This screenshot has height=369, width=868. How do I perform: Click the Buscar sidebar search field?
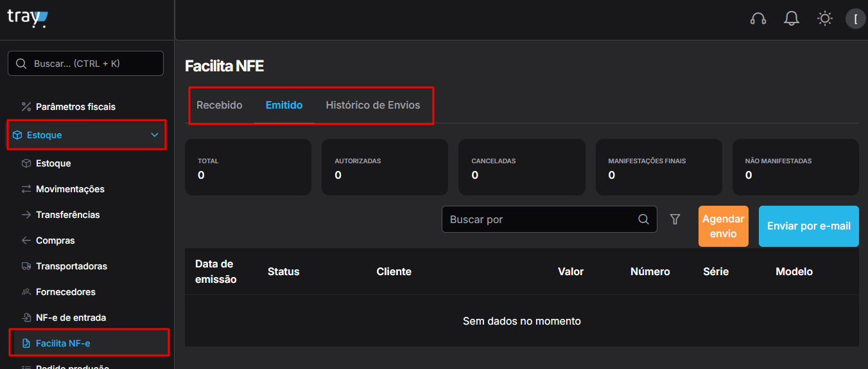tap(85, 64)
